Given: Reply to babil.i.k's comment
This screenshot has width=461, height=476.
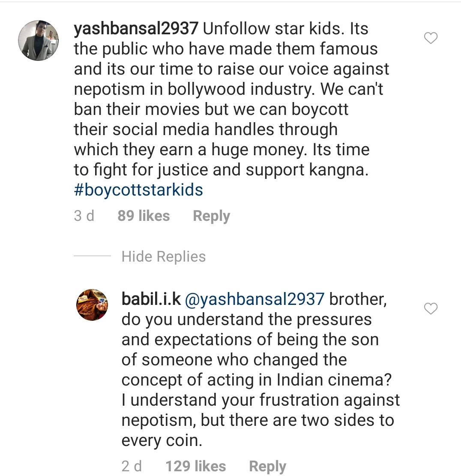Looking at the screenshot, I should click(x=267, y=467).
